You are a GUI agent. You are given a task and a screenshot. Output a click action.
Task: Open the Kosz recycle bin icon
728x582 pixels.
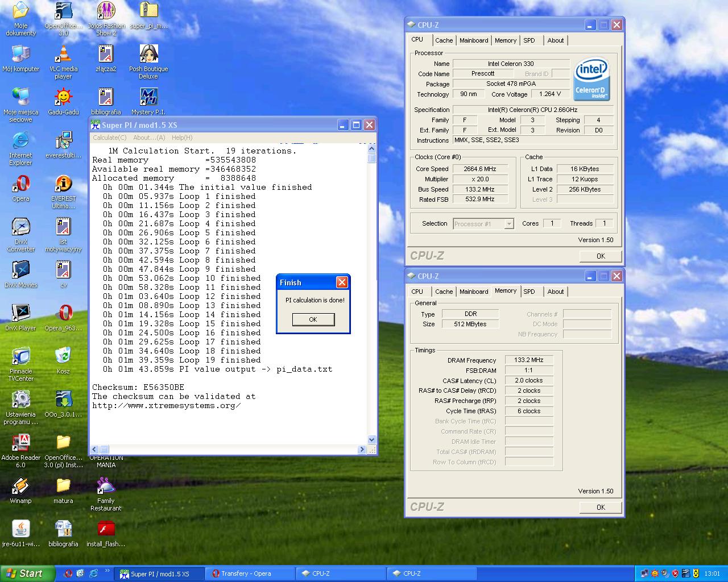pyautogui.click(x=63, y=357)
